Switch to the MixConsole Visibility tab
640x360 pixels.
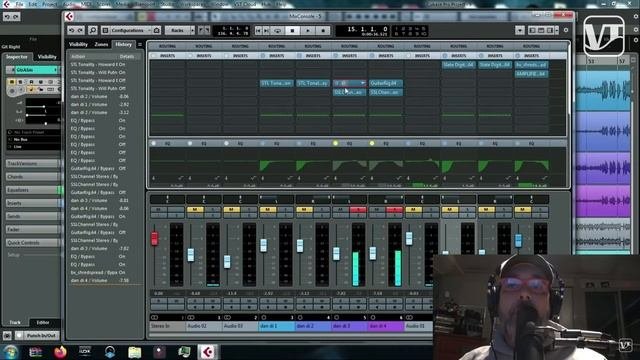coord(78,44)
